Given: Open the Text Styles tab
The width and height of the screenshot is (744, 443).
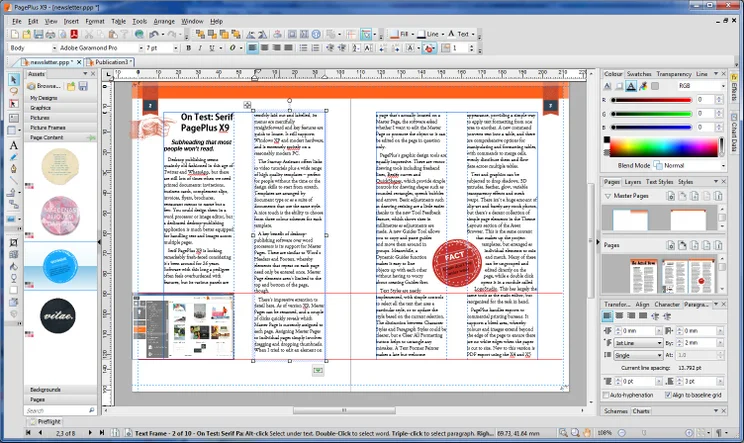Looking at the screenshot, I should click(660, 182).
